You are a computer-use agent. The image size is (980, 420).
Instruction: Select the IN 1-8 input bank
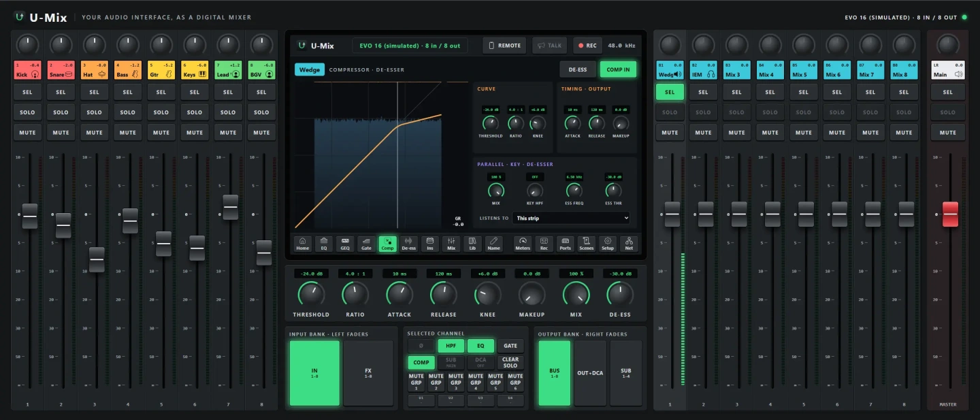[x=314, y=373]
